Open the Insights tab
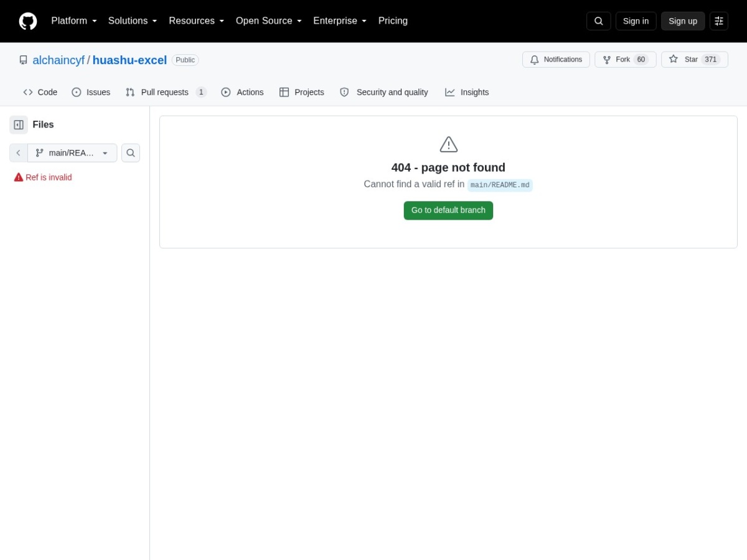747x560 pixels. (x=467, y=92)
